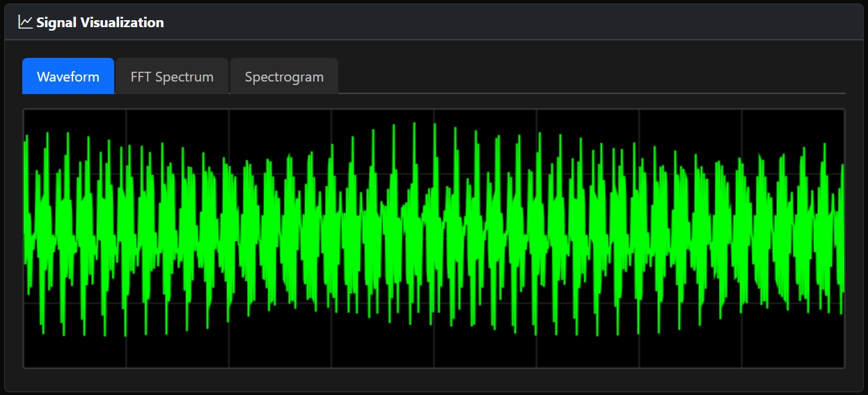Select the Spectrogram tab
Image resolution: width=868 pixels, height=395 pixels.
pyautogui.click(x=284, y=76)
